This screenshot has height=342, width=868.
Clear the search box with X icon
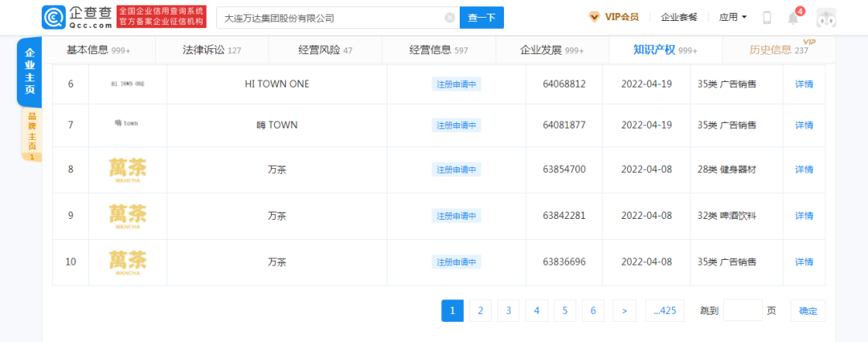[x=449, y=18]
